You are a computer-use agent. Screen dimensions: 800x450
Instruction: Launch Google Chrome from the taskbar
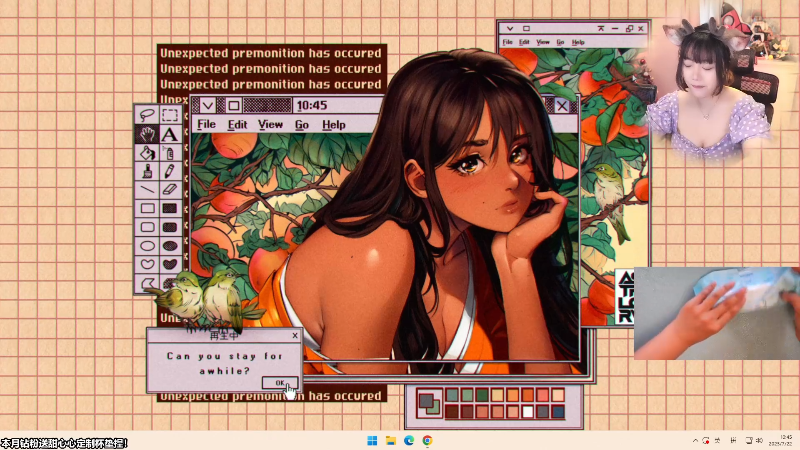point(428,440)
